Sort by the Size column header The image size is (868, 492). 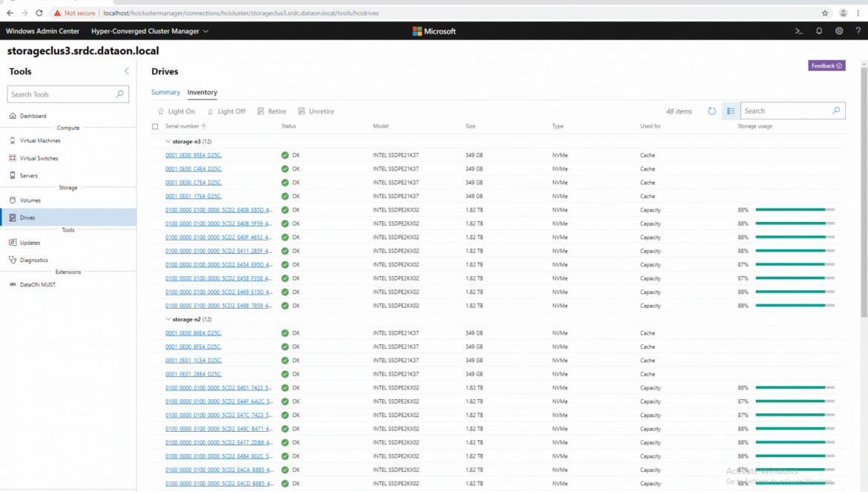coord(470,126)
